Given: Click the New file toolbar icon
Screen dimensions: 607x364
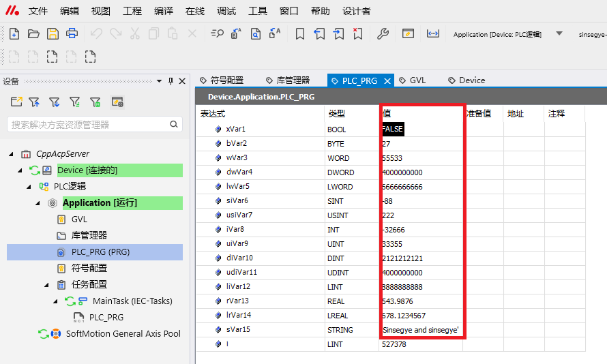Looking at the screenshot, I should pos(14,33).
